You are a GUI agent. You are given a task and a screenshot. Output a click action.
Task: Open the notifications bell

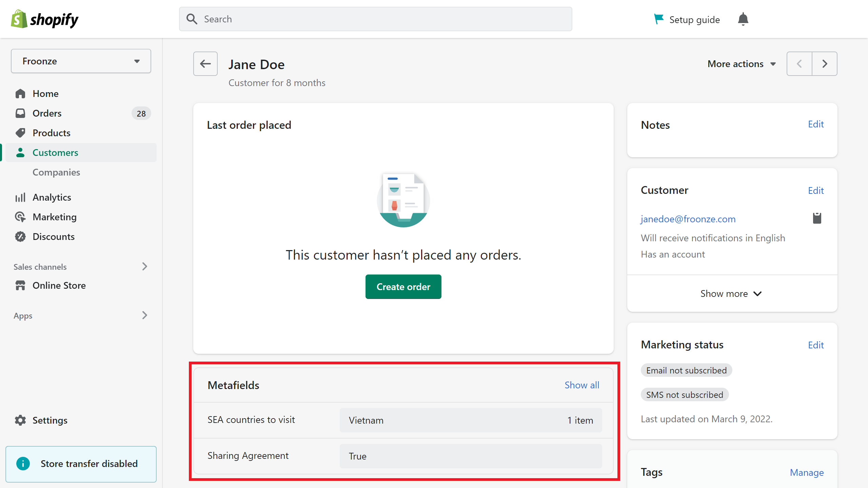tap(743, 19)
